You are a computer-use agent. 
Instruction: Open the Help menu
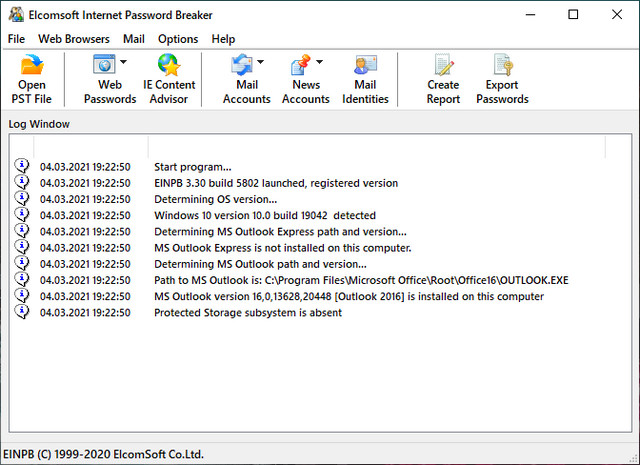point(224,39)
